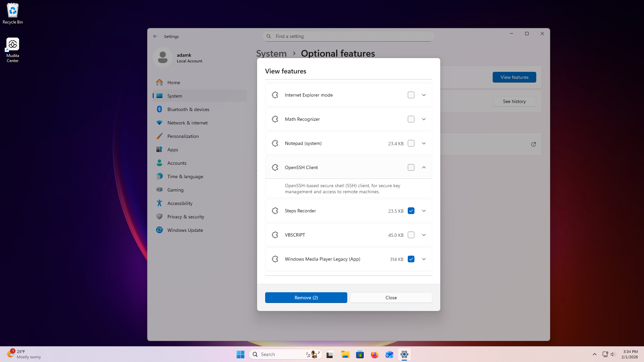The width and height of the screenshot is (644, 362).
Task: Check the VBSCRIPT checkbox
Action: pos(411,235)
